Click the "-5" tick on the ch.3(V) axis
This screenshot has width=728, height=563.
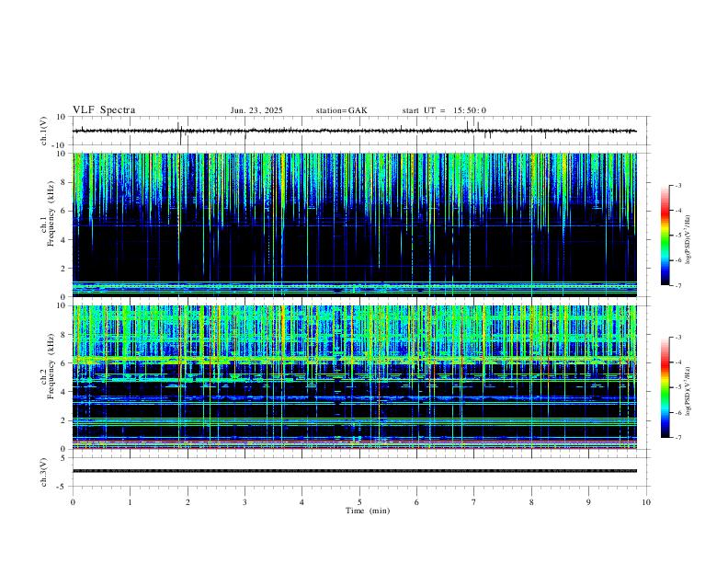pyautogui.click(x=62, y=487)
